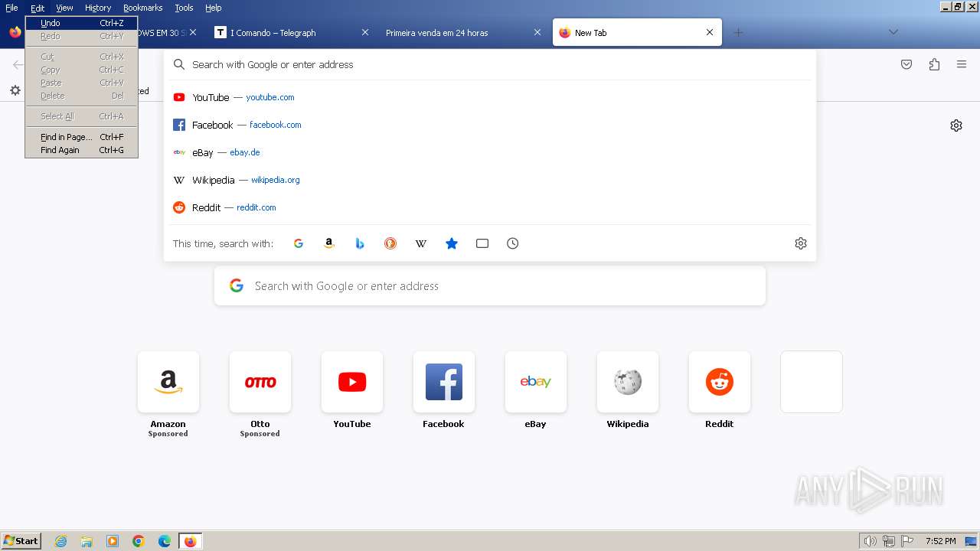Open the Extensions puzzle icon

[x=934, y=65]
